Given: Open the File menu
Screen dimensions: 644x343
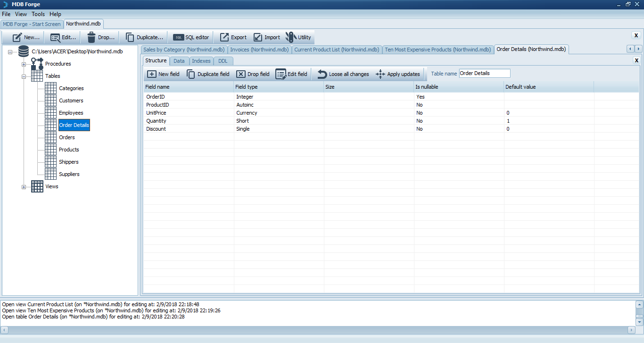Looking at the screenshot, I should point(6,14).
